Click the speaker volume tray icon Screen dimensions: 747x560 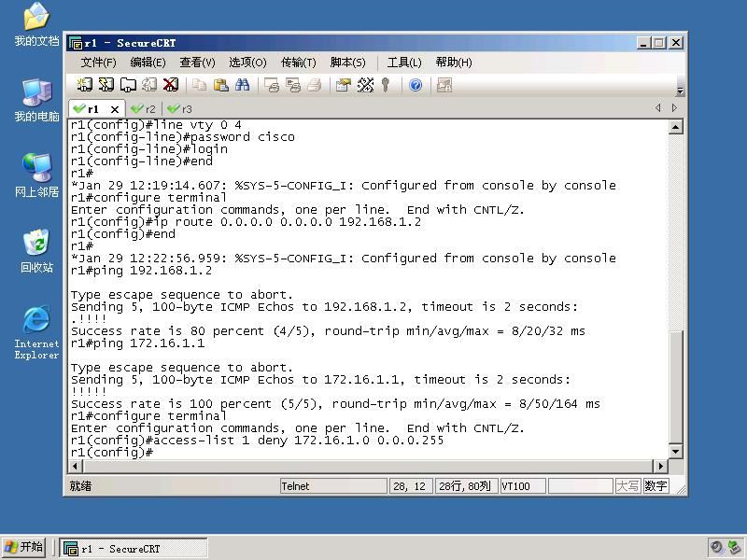(716, 547)
